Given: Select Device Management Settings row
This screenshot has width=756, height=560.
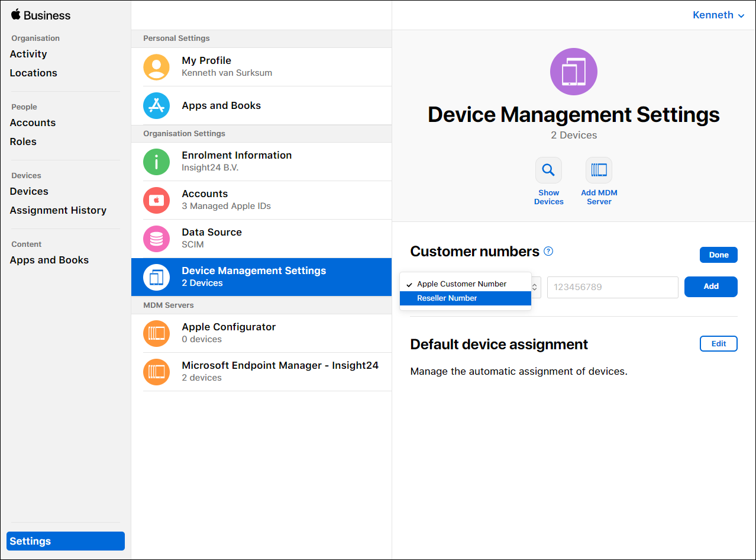Looking at the screenshot, I should pos(261,277).
